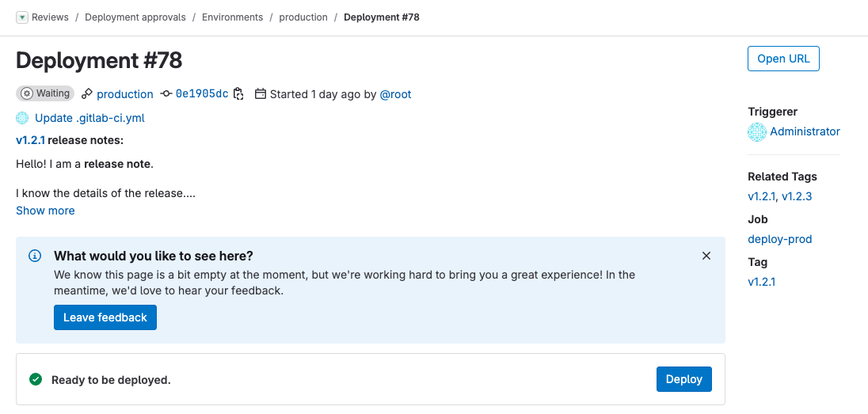Viewport: 868px width, 414px height.
Task: Click the Administrator avatar in Triggerer
Action: [x=757, y=132]
